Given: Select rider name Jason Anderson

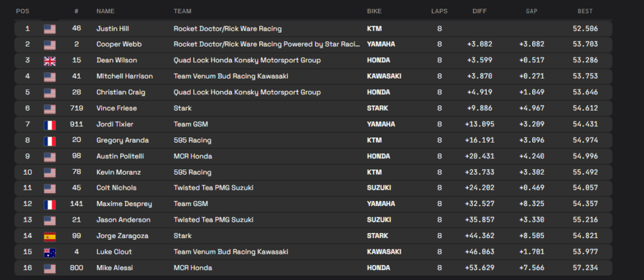Looking at the screenshot, I should (123, 220).
